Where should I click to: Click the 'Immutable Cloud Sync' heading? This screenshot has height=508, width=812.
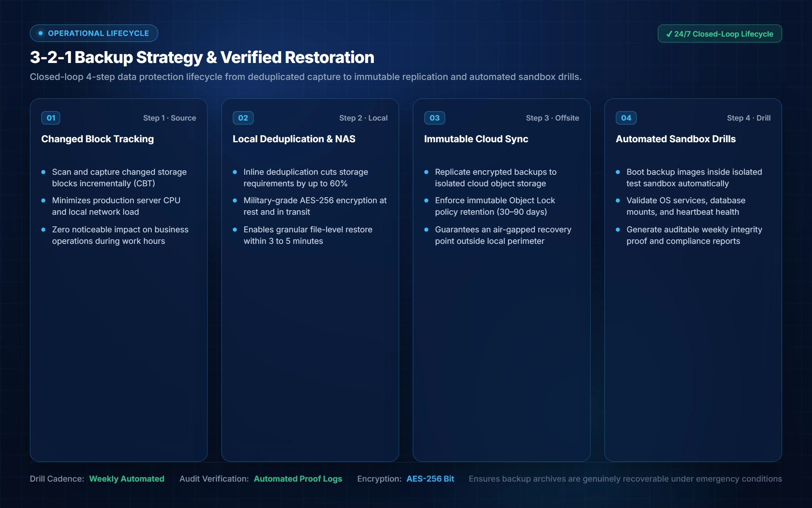476,139
